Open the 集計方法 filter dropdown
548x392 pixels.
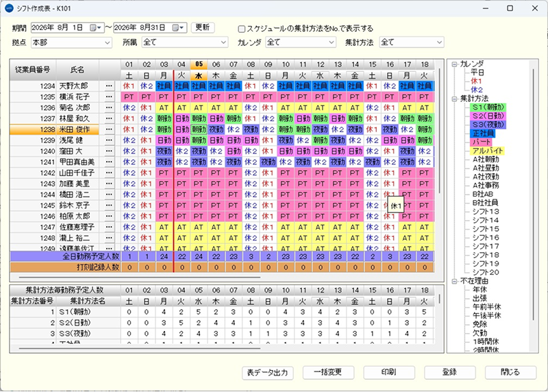coord(412,42)
